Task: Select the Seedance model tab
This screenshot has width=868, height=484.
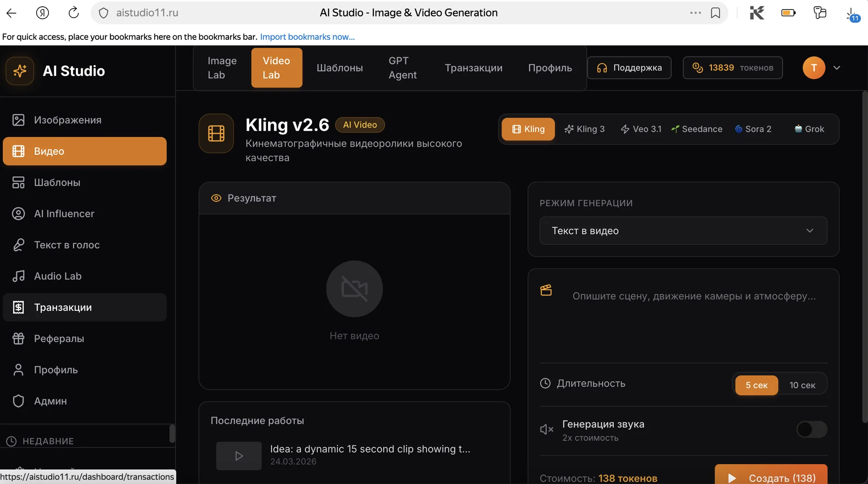Action: pyautogui.click(x=697, y=129)
